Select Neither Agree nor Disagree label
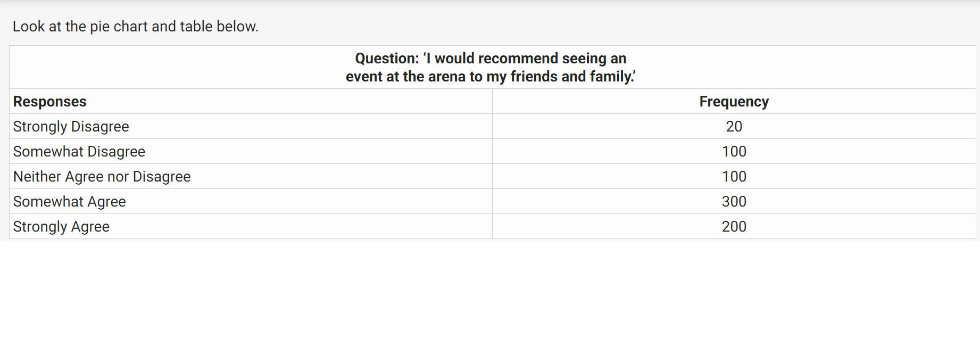 pyautogui.click(x=102, y=177)
